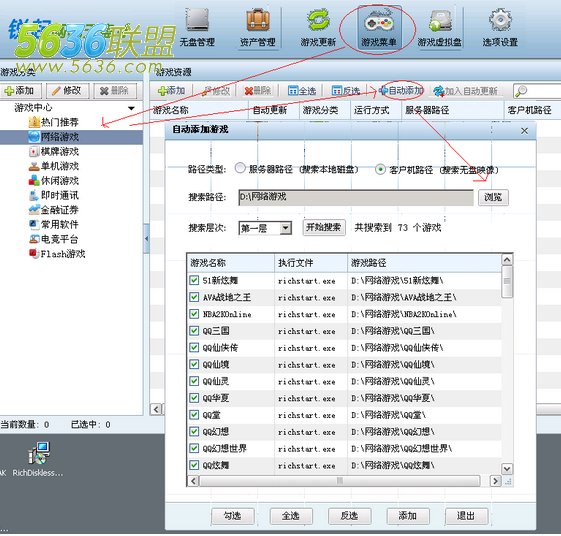Uncheck the QQ堂 checkbox

tap(194, 415)
